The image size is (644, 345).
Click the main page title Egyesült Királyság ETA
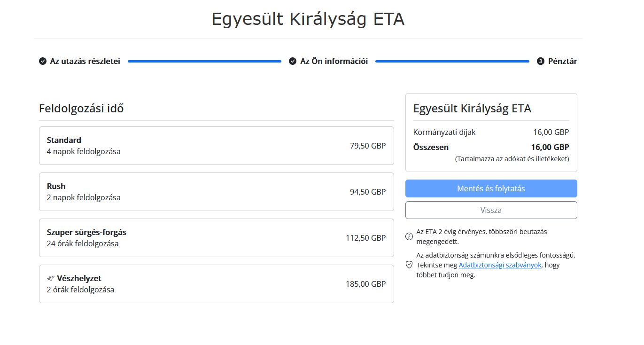[308, 19]
